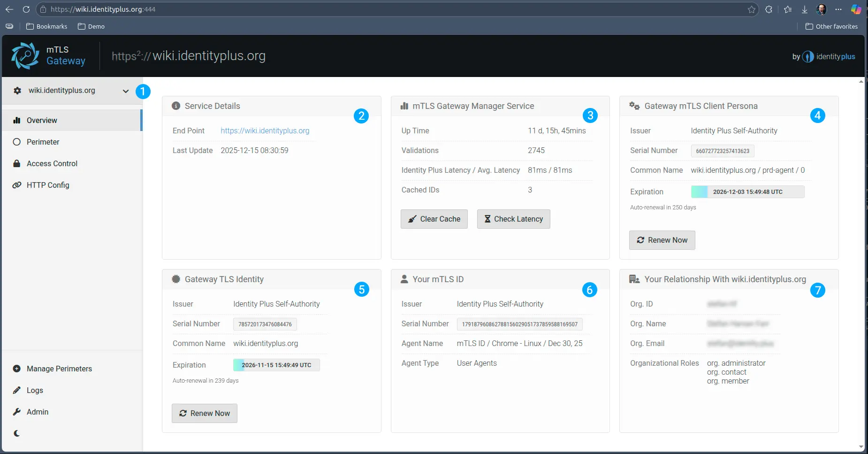
Task: Renew the Gateway TLS Identity certificate
Action: tap(205, 414)
